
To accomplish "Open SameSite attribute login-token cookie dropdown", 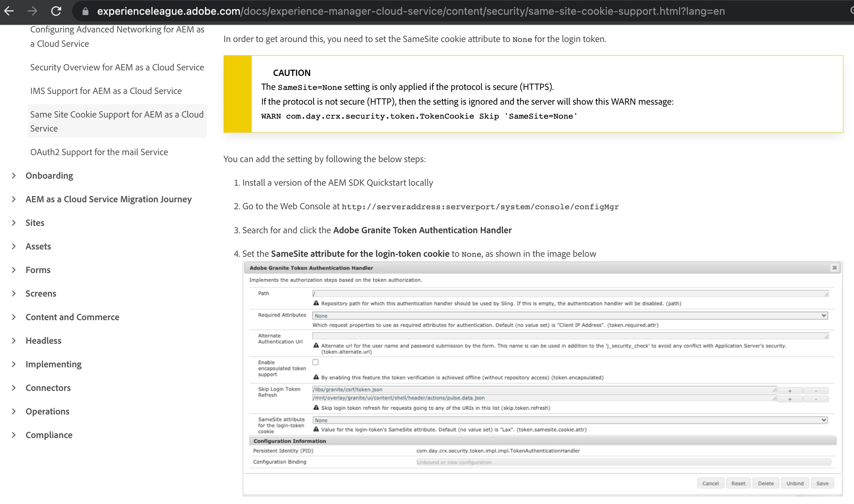I will pyautogui.click(x=570, y=420).
